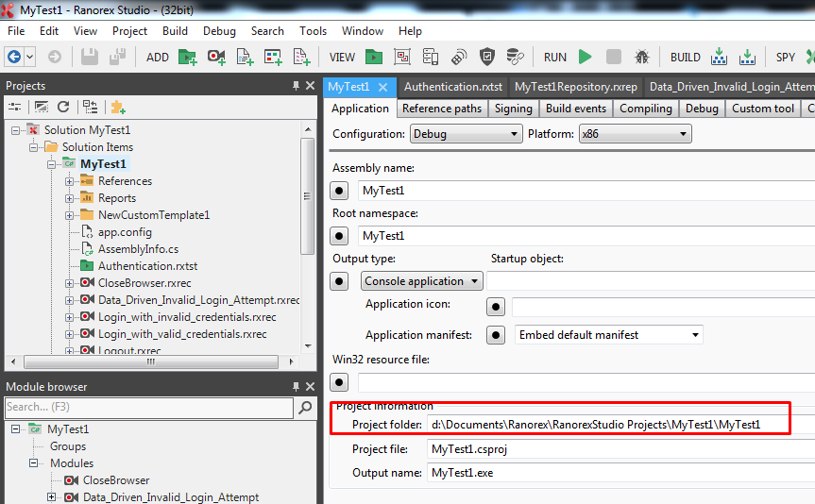This screenshot has width=815, height=504.
Task: Pin the Projects panel
Action: [x=296, y=86]
